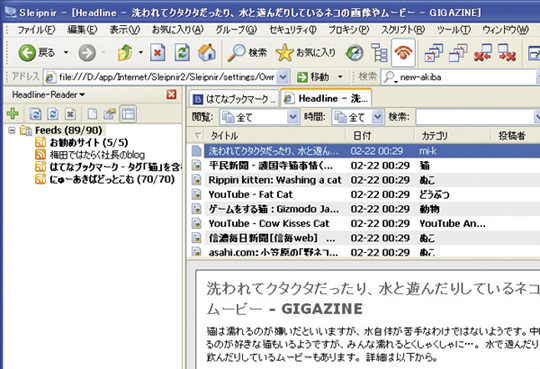Switch to the はてなブックマーク tab
Image resolution: width=540 pixels, height=369 pixels.
point(234,99)
